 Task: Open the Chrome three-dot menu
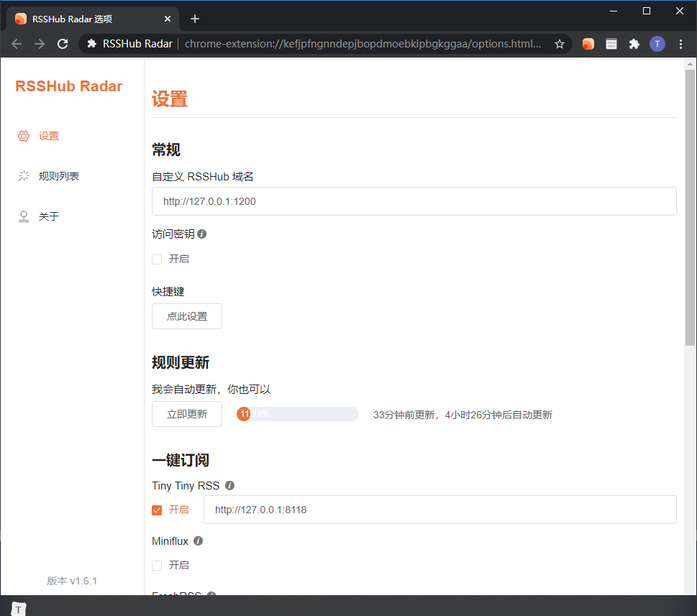pyautogui.click(x=680, y=44)
